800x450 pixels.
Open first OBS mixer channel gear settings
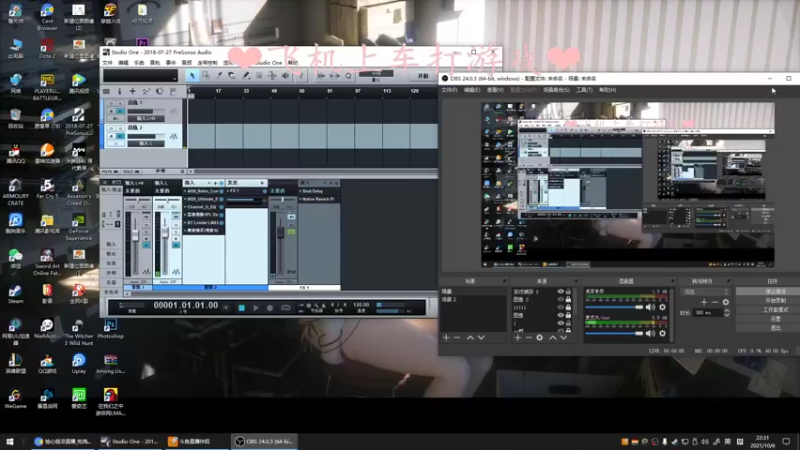pyautogui.click(x=662, y=307)
